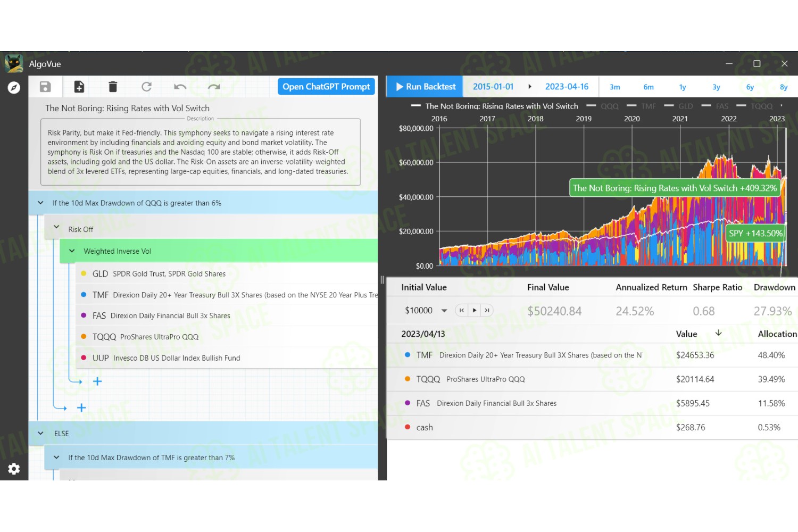Undo the last change with the undo arrow
798x532 pixels.
pyautogui.click(x=180, y=87)
